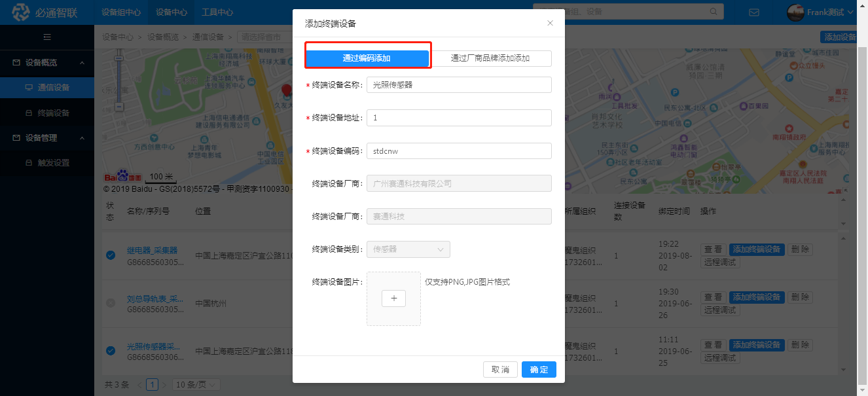Click the 确定 confirm button
The image size is (868, 396).
tap(539, 370)
